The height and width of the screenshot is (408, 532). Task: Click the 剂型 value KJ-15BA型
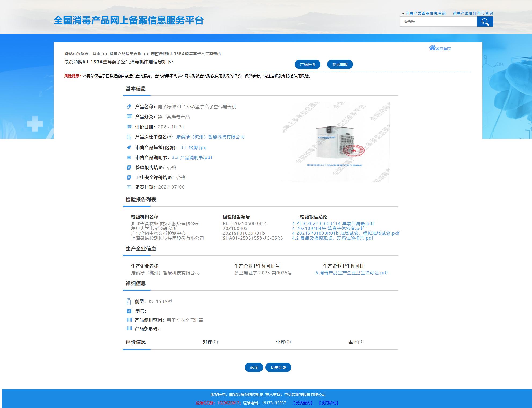pyautogui.click(x=160, y=301)
